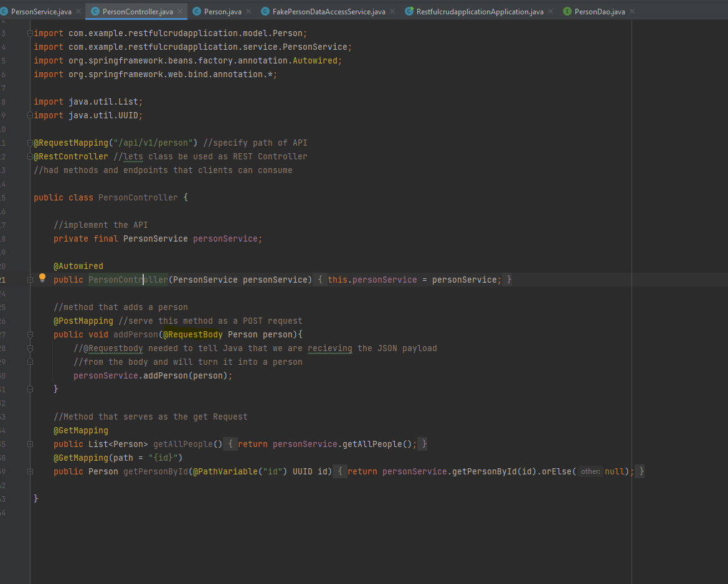This screenshot has width=728, height=584.
Task: Open the PersonDao.java tab
Action: [599, 12]
